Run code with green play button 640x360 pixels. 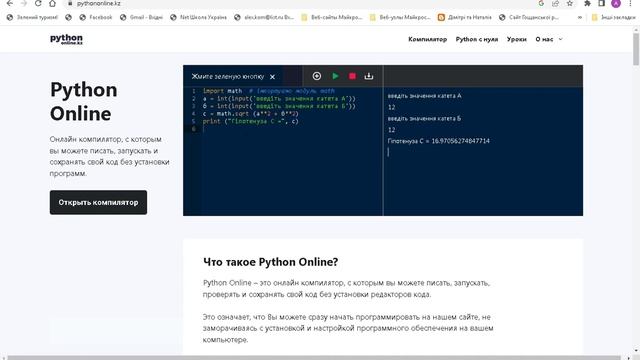click(335, 76)
